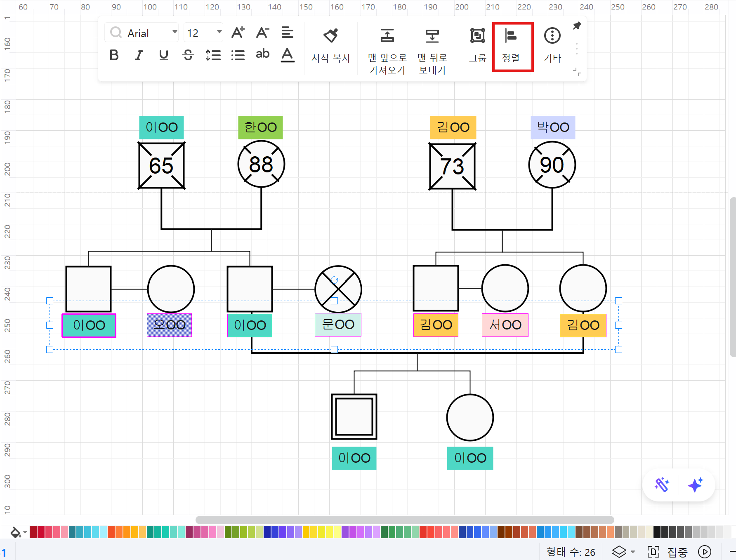Viewport: 736px width, 560px height.
Task: Toggle underline formatting
Action: click(x=164, y=55)
